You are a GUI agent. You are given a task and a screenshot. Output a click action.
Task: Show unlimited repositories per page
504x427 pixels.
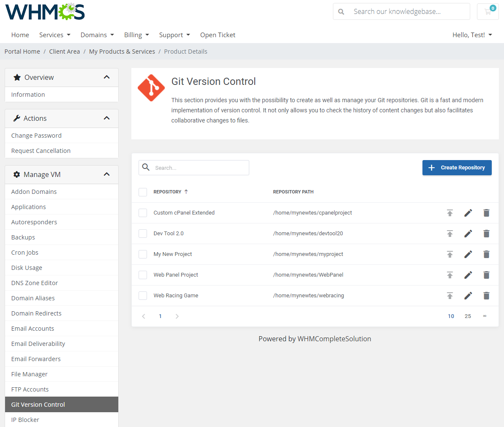[485, 316]
